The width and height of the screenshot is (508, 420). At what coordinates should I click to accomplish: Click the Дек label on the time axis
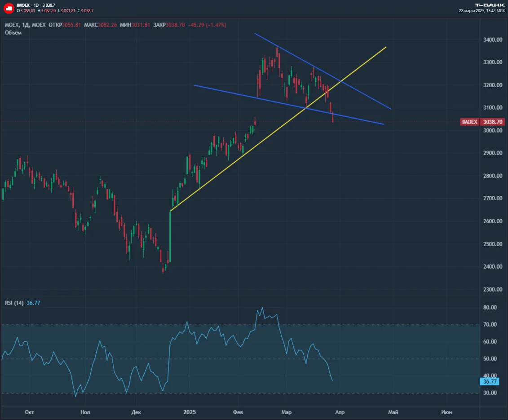136,412
